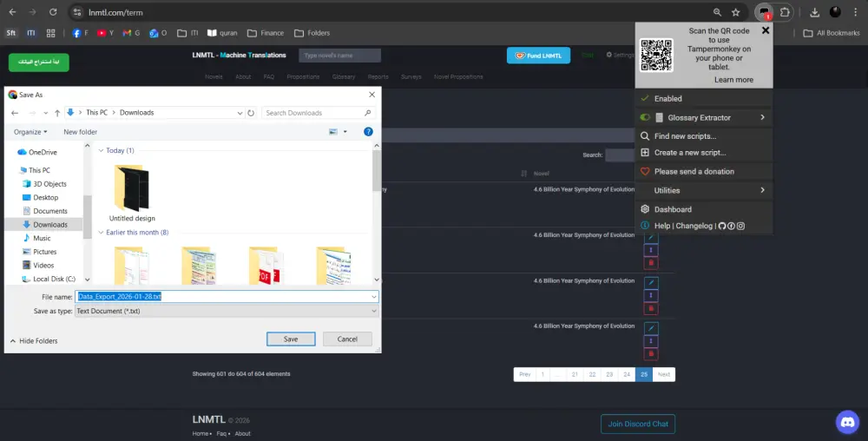Viewport: 868px width, 441px height.
Task: Open the quran bookmark
Action: [x=222, y=33]
